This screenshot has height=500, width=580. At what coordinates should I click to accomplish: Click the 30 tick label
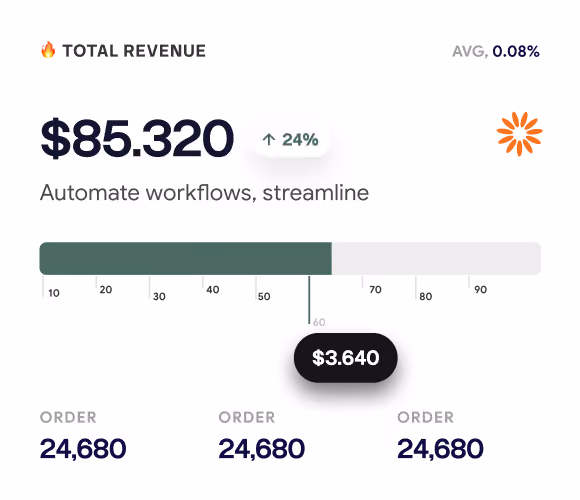pos(159,296)
